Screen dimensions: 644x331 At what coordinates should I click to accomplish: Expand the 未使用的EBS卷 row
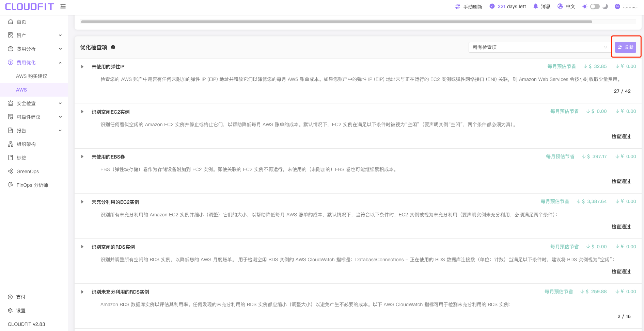[x=82, y=157]
